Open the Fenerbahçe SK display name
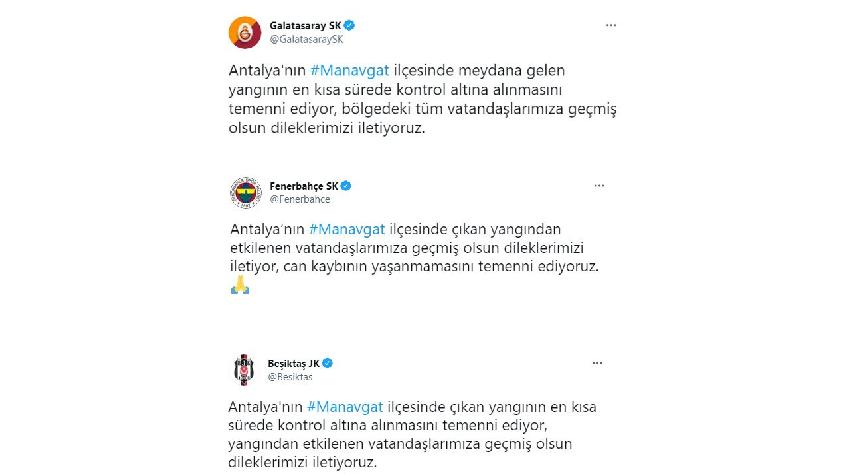This screenshot has width=850, height=475. tap(304, 186)
